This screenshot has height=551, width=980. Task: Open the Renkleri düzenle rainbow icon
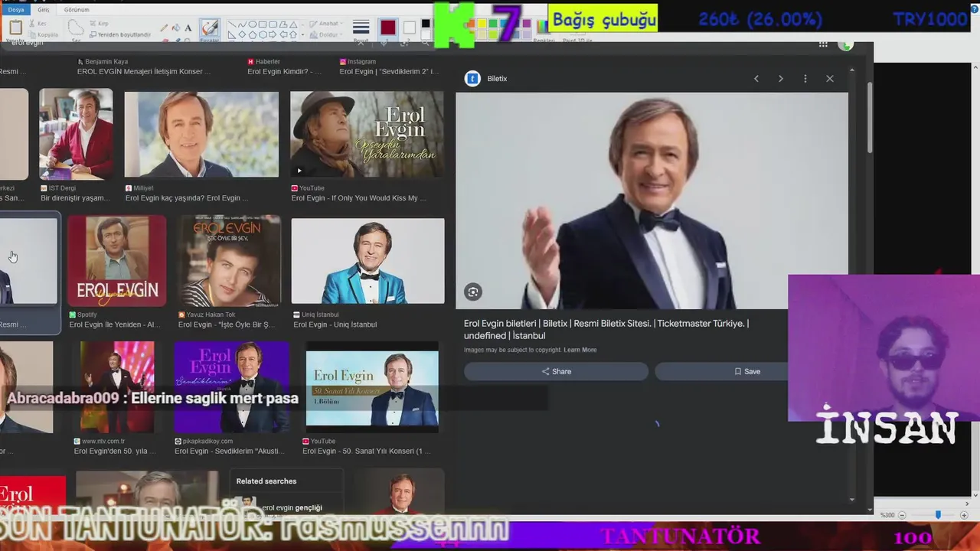pos(543,26)
